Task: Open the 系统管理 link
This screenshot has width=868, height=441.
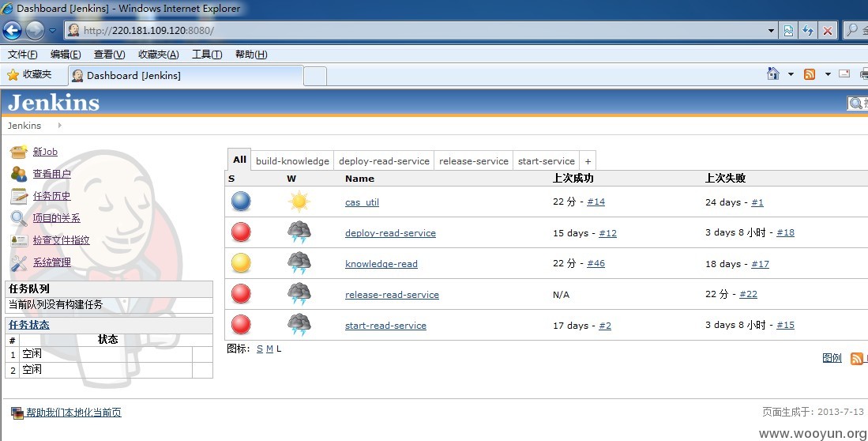Action: coord(51,262)
